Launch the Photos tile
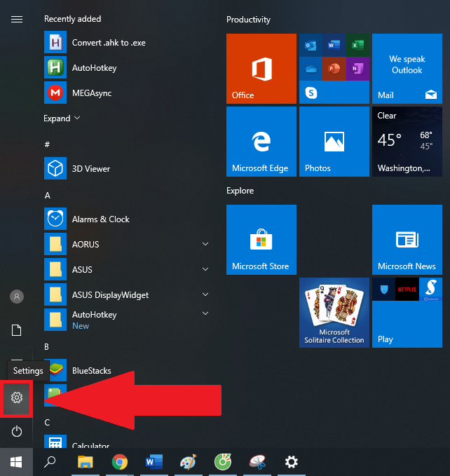The height and width of the screenshot is (476, 450). [x=334, y=142]
